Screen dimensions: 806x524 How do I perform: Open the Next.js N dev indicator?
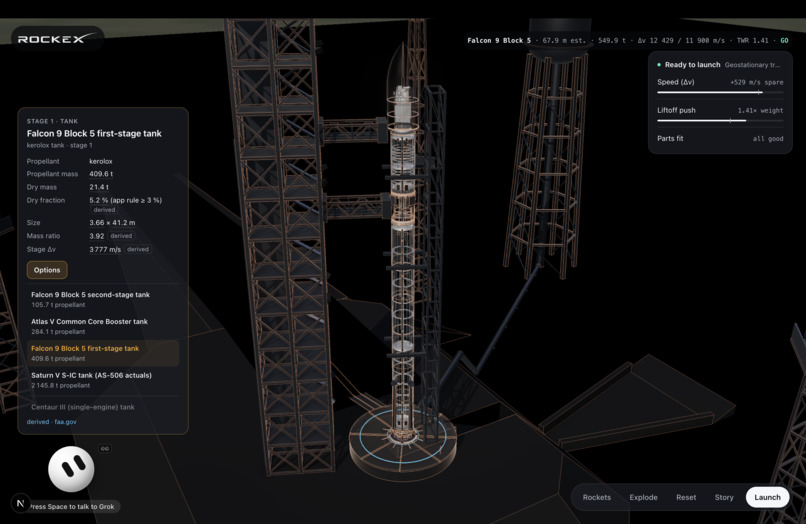coord(21,503)
